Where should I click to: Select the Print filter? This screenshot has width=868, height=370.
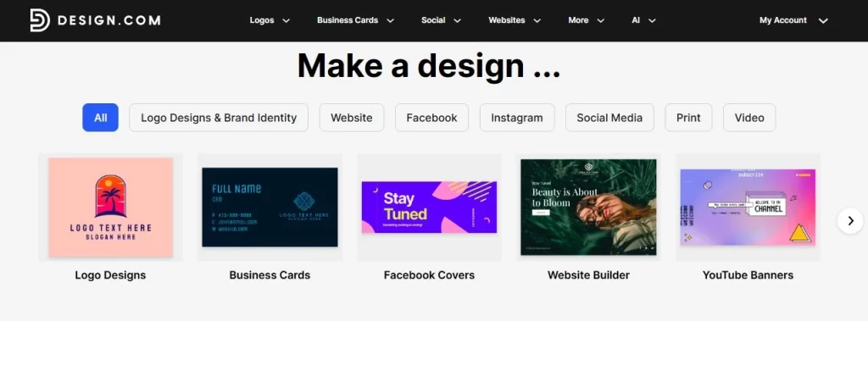pos(688,117)
